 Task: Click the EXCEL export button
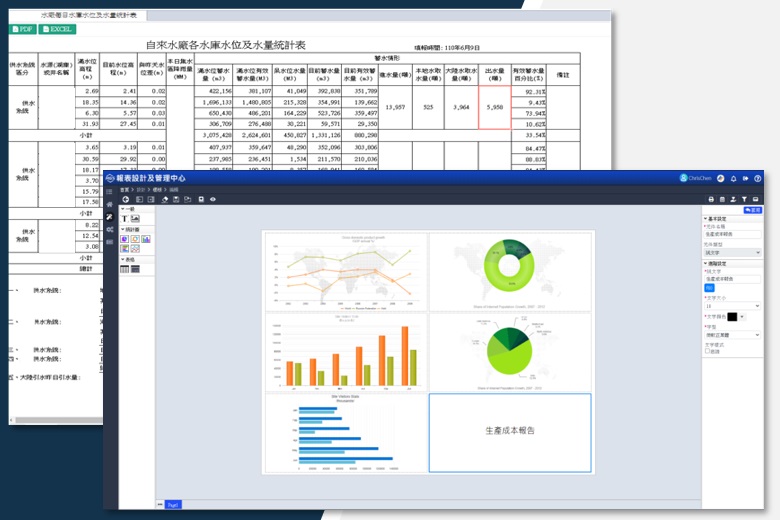tap(56, 30)
